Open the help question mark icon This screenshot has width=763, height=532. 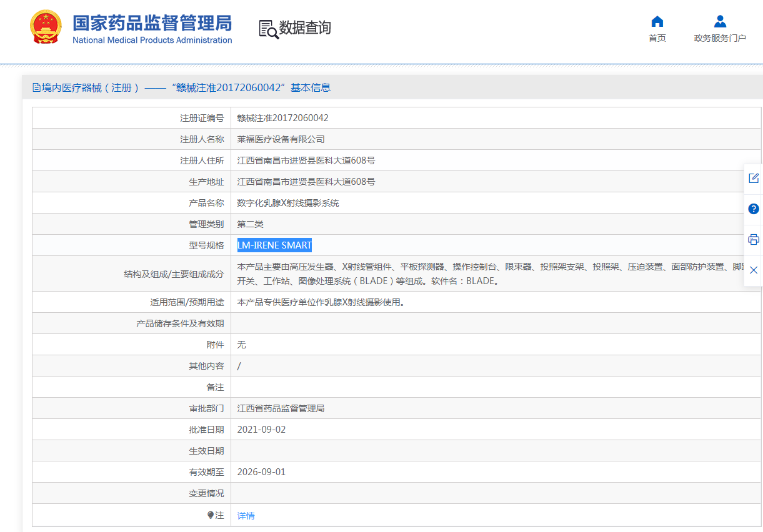[x=754, y=209]
